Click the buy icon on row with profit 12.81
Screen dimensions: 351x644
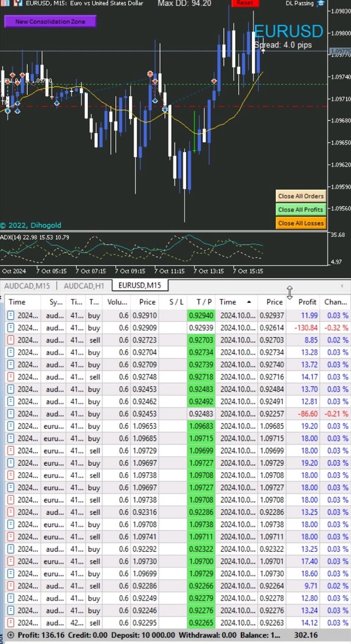click(x=11, y=402)
